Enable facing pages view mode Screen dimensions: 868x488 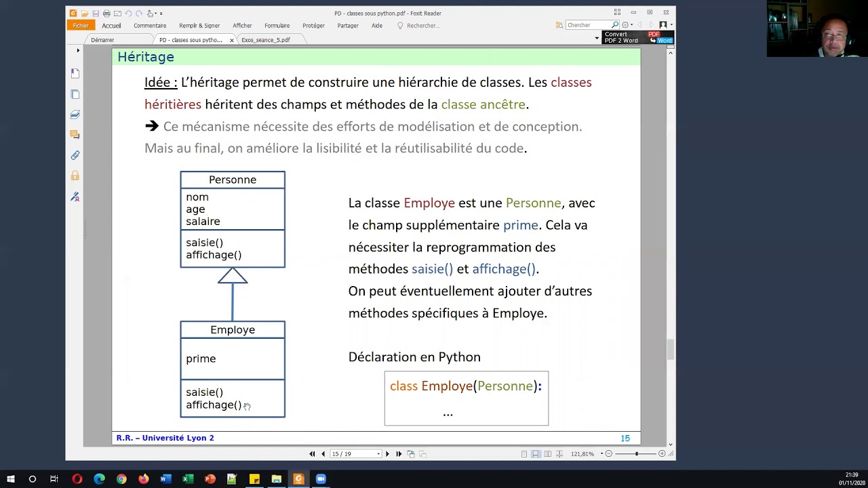click(x=547, y=454)
